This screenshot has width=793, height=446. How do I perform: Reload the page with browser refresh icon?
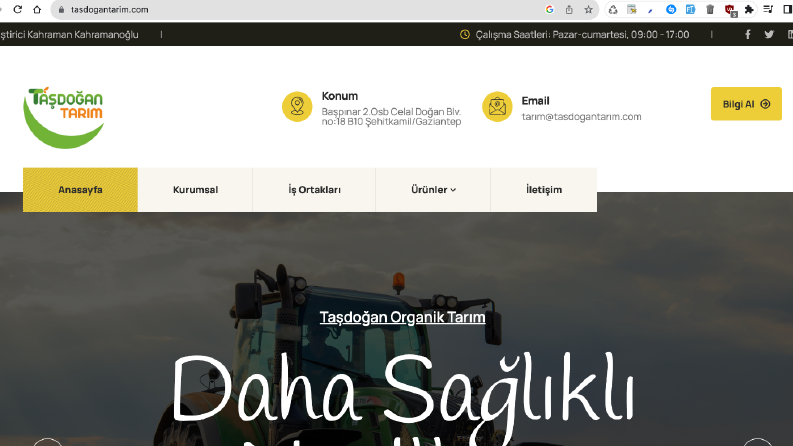pyautogui.click(x=18, y=9)
